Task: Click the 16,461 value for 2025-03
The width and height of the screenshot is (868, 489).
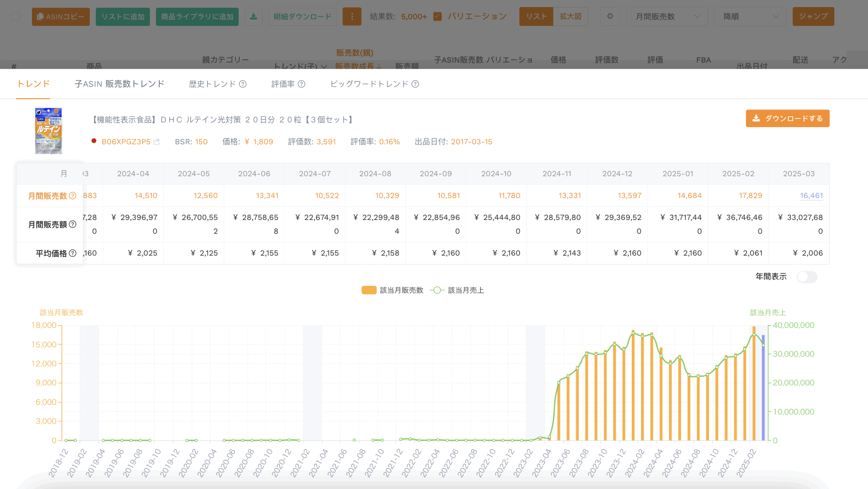Action: [x=811, y=196]
